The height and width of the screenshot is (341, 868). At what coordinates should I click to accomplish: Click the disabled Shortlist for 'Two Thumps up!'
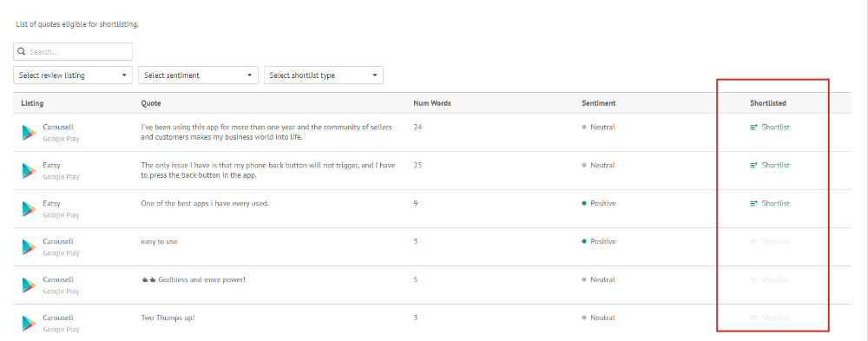tap(769, 318)
